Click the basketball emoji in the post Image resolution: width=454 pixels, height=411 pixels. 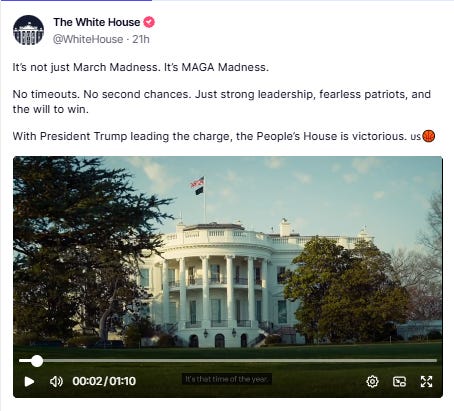(x=429, y=136)
